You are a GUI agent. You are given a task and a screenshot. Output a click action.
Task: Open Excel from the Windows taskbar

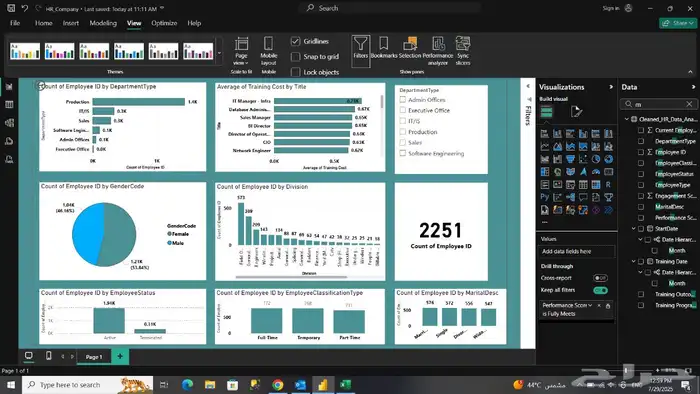tap(345, 384)
